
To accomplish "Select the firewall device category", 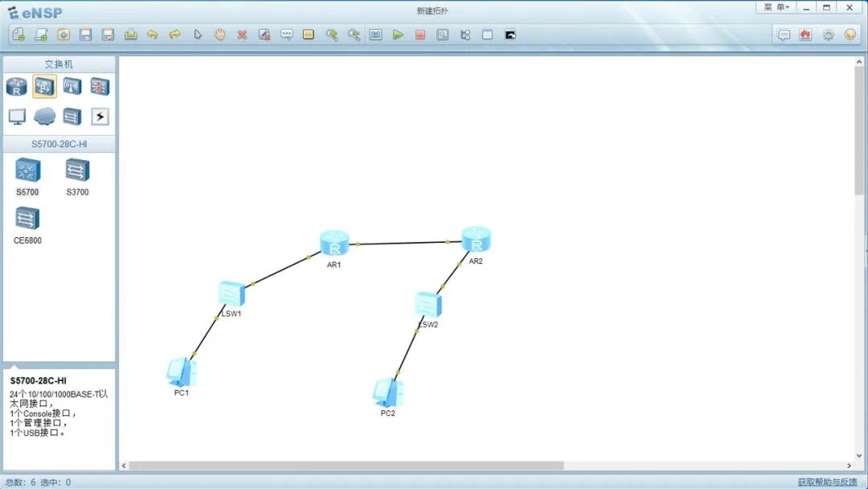I will pyautogui.click(x=100, y=87).
